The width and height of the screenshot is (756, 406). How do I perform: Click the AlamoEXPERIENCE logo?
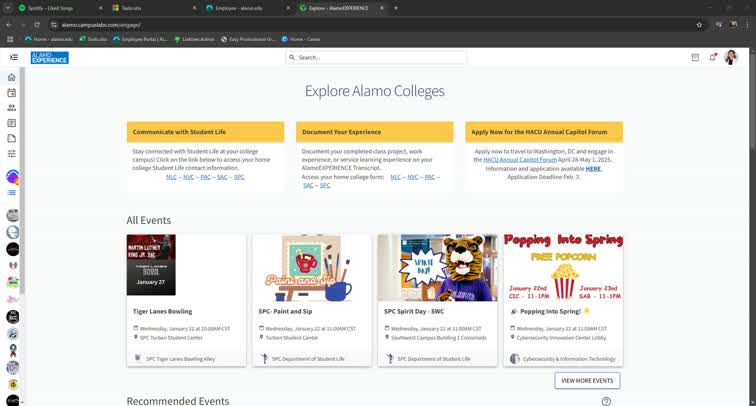(x=50, y=57)
